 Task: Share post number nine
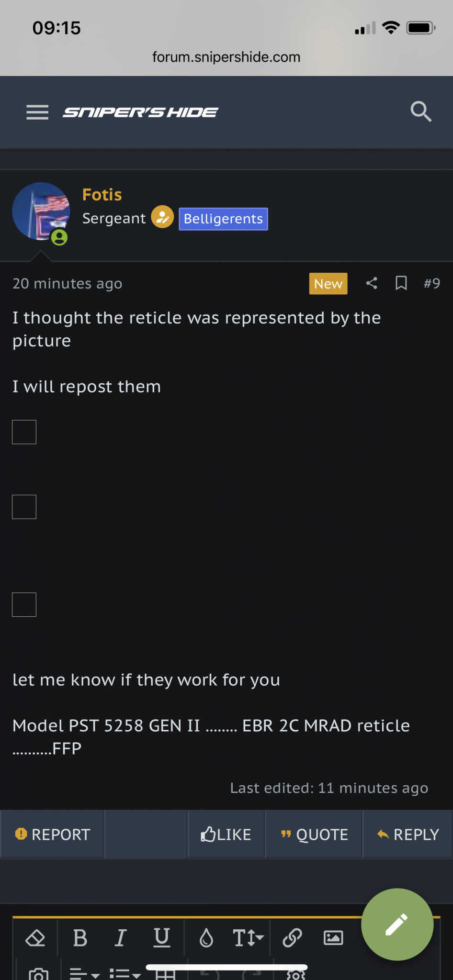372,283
